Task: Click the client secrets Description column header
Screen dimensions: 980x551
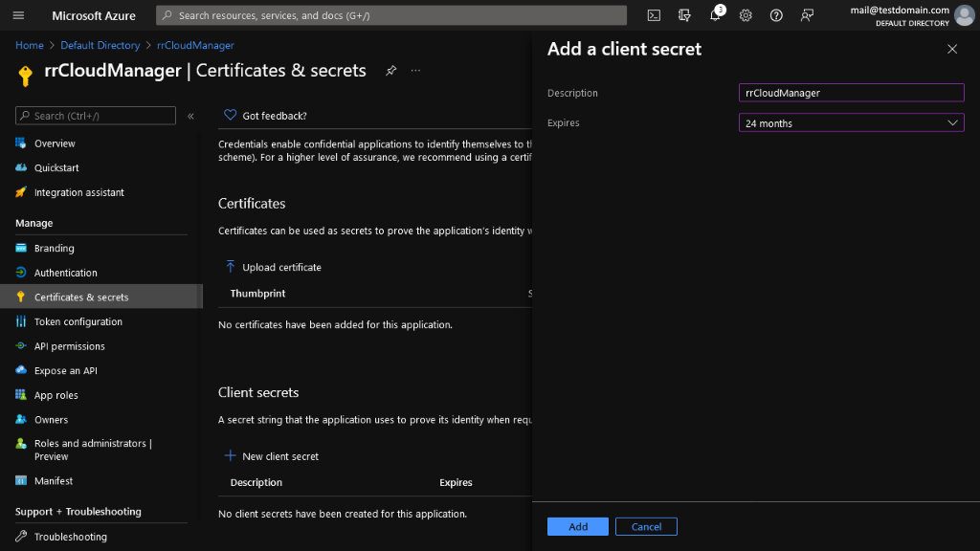Action: tap(256, 482)
